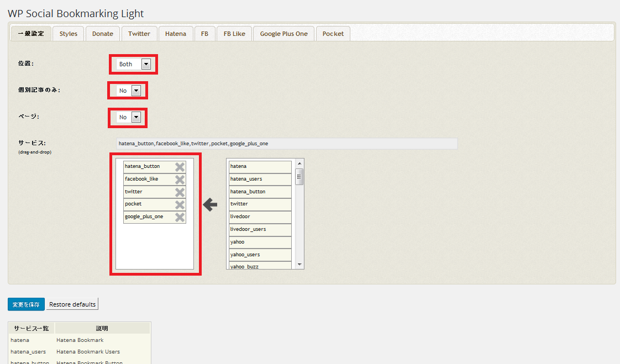
Task: Remove twitter from the selected services list
Action: point(180,192)
